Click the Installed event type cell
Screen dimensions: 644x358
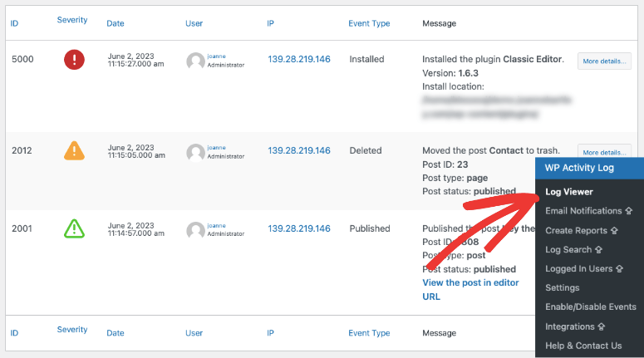(x=366, y=59)
